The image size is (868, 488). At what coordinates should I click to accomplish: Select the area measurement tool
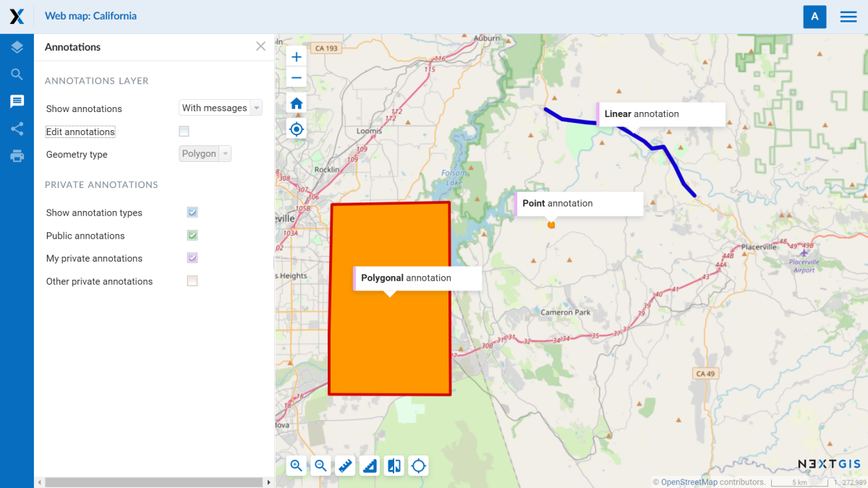(x=369, y=466)
